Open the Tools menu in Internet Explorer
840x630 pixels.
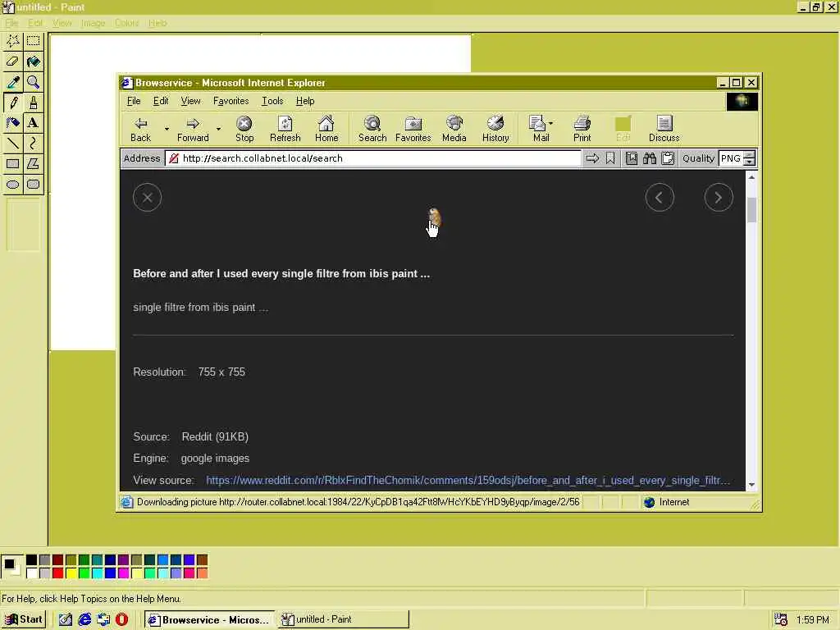click(x=272, y=101)
